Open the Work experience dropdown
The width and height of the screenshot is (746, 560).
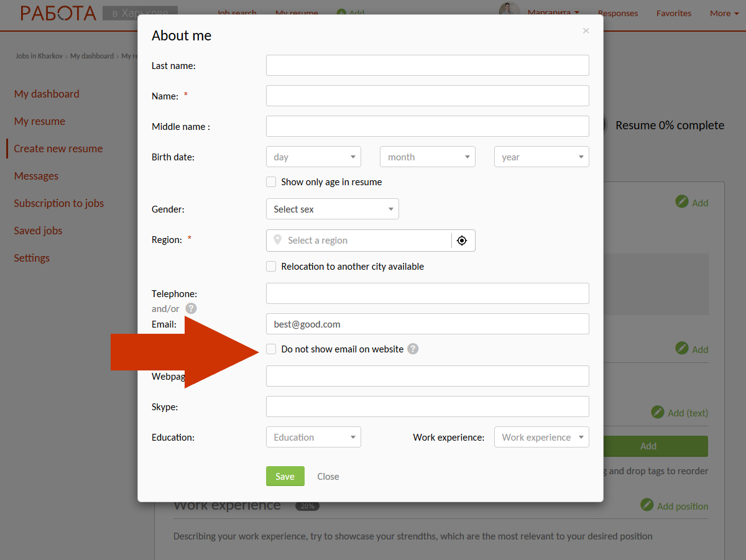pos(541,438)
